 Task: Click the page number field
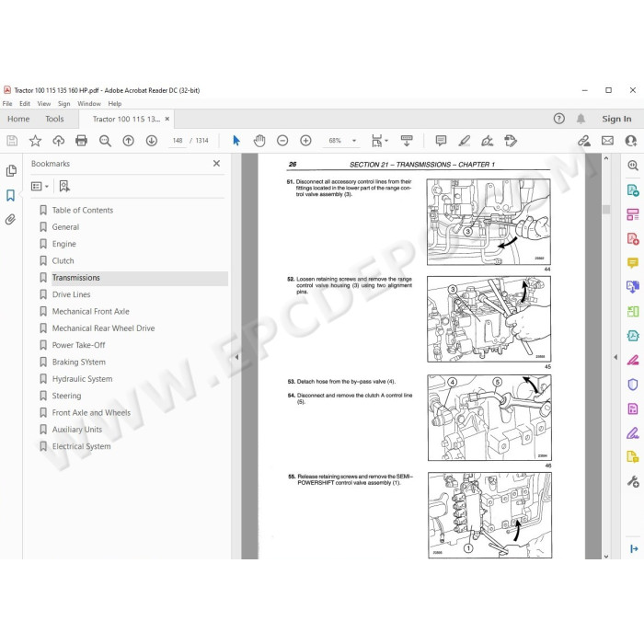[178, 141]
